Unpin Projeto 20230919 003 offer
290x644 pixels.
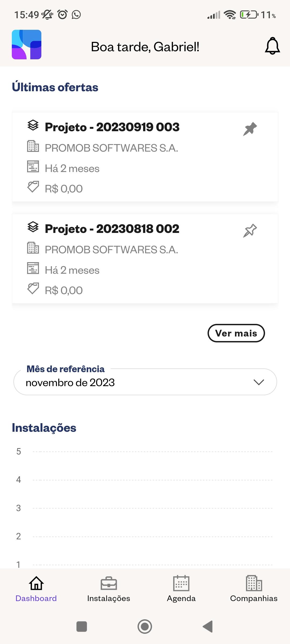pos(250,129)
